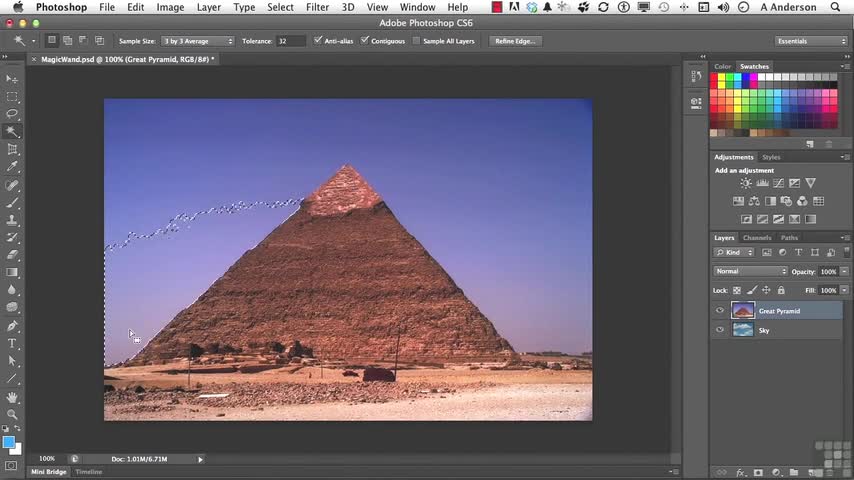Select the Healing Brush tool
Viewport: 854px width, 480px height.
pos(11,185)
